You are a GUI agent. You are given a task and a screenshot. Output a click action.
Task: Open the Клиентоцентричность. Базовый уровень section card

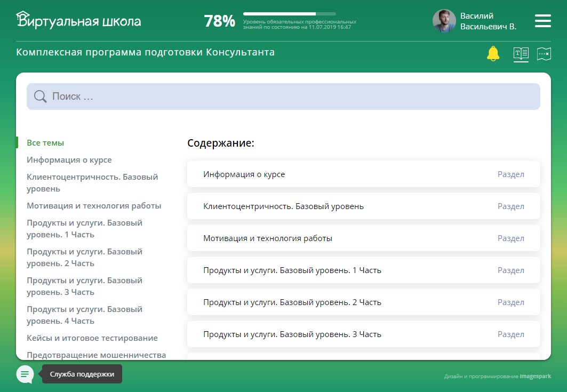point(363,206)
